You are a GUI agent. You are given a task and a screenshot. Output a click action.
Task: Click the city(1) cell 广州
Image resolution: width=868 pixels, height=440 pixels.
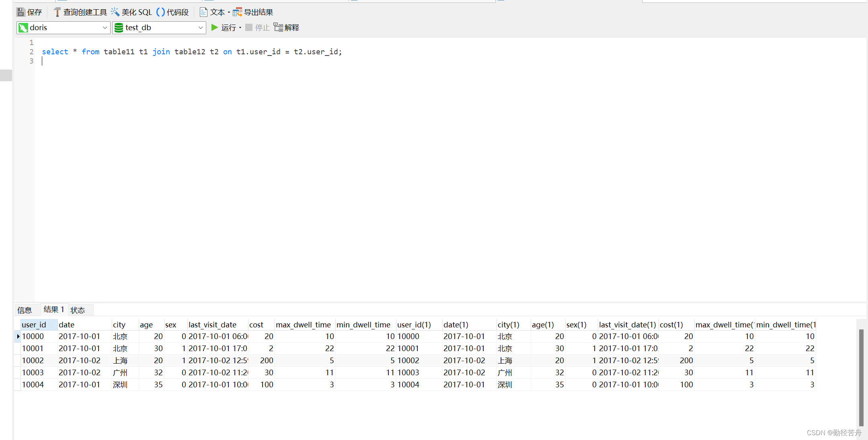pyautogui.click(x=513, y=372)
